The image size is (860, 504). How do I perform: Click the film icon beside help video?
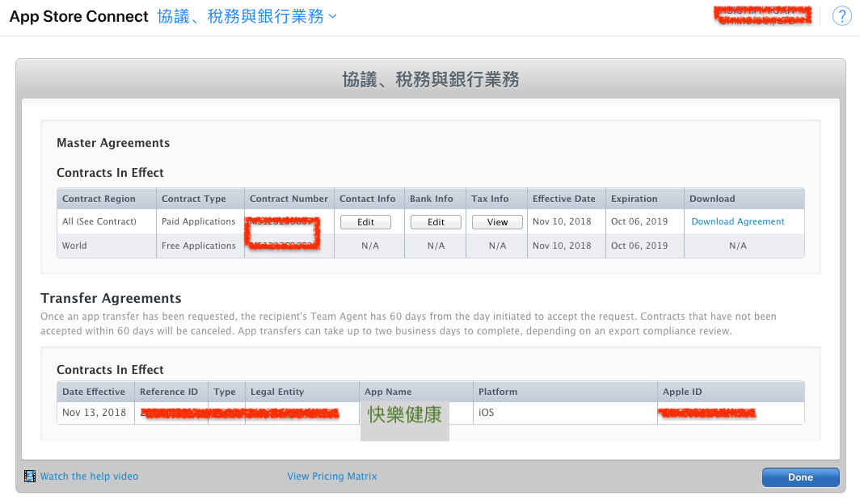pyautogui.click(x=30, y=477)
